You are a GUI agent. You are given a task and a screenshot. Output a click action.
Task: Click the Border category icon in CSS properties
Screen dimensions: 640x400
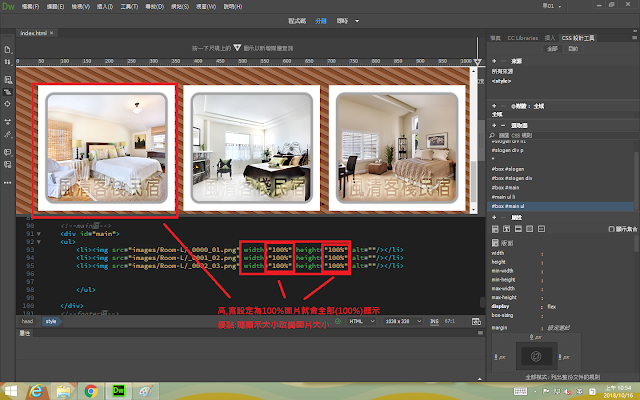tap(518, 229)
